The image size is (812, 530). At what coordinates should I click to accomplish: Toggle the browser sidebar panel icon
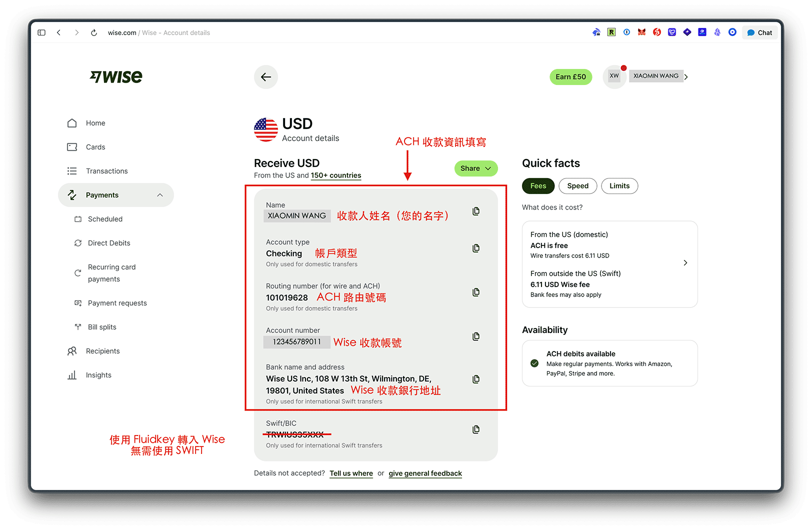[x=41, y=32]
